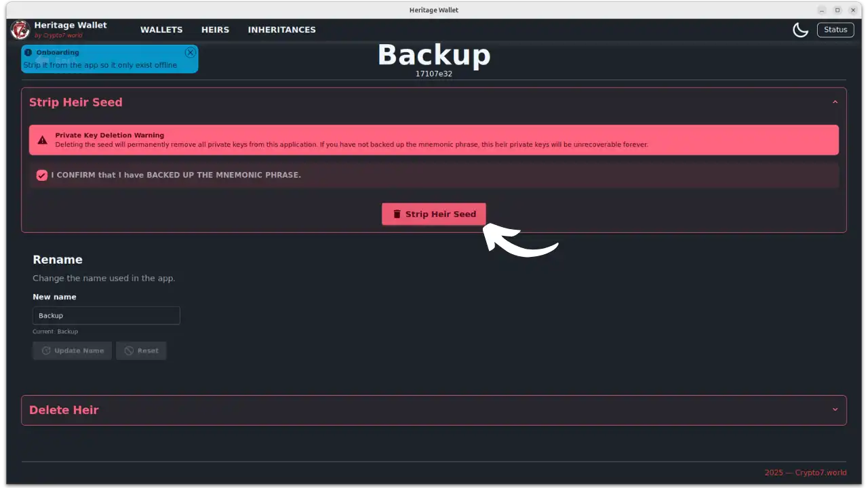868x488 pixels.
Task: Go to the HEIRS page
Action: pyautogui.click(x=215, y=30)
